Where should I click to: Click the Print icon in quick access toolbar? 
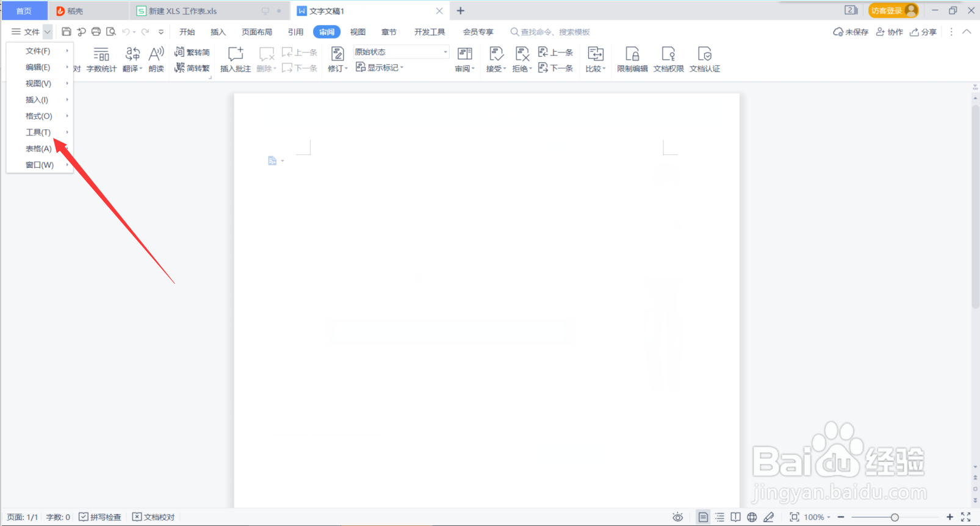coord(96,32)
